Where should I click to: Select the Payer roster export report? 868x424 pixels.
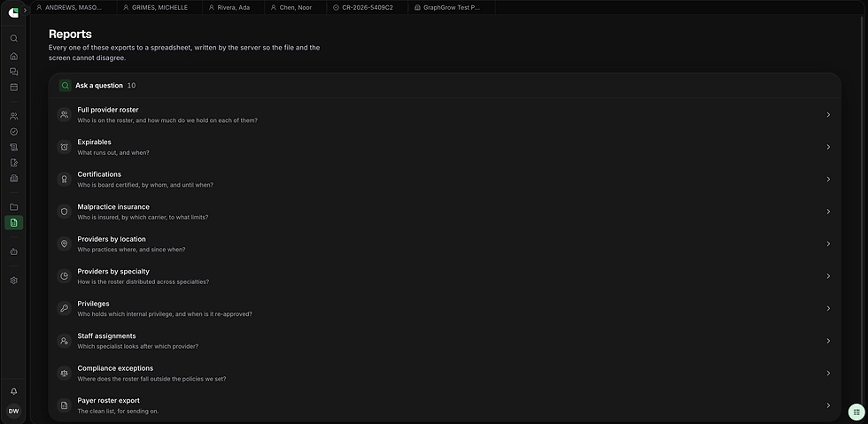pos(445,405)
